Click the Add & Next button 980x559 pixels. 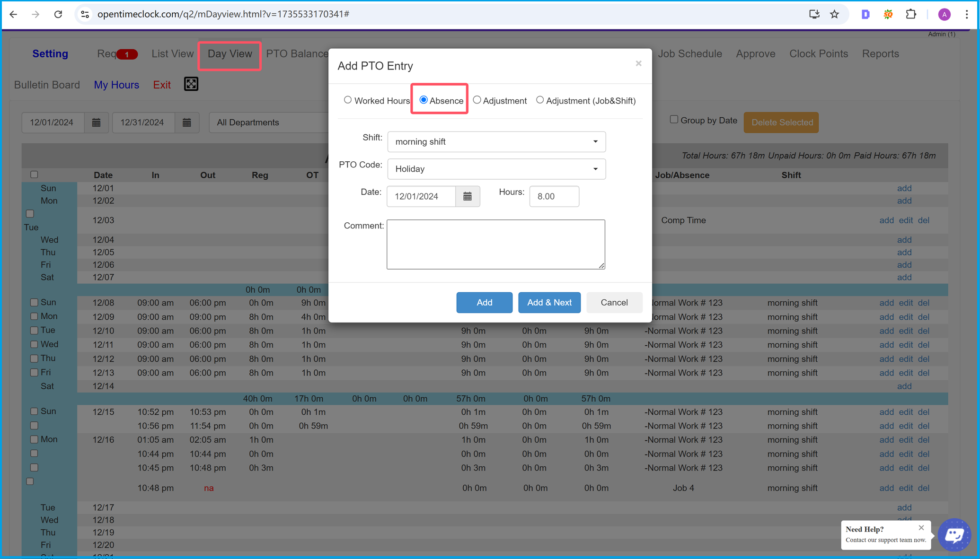pos(549,302)
